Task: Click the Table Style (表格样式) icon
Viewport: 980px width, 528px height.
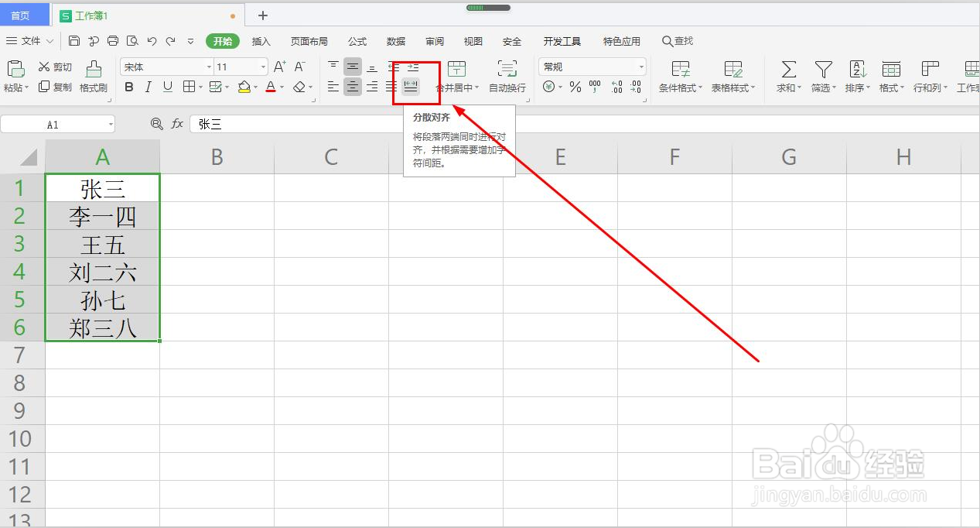Action: click(733, 69)
